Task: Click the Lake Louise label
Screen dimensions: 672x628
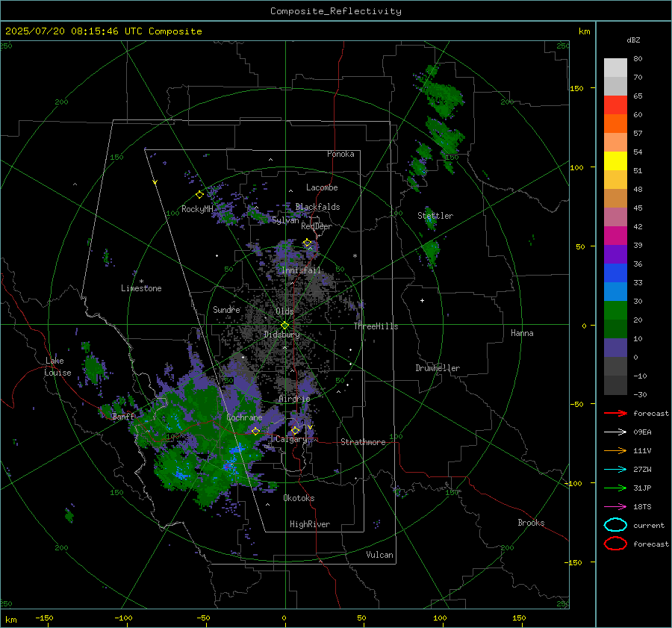Action: coord(57,367)
